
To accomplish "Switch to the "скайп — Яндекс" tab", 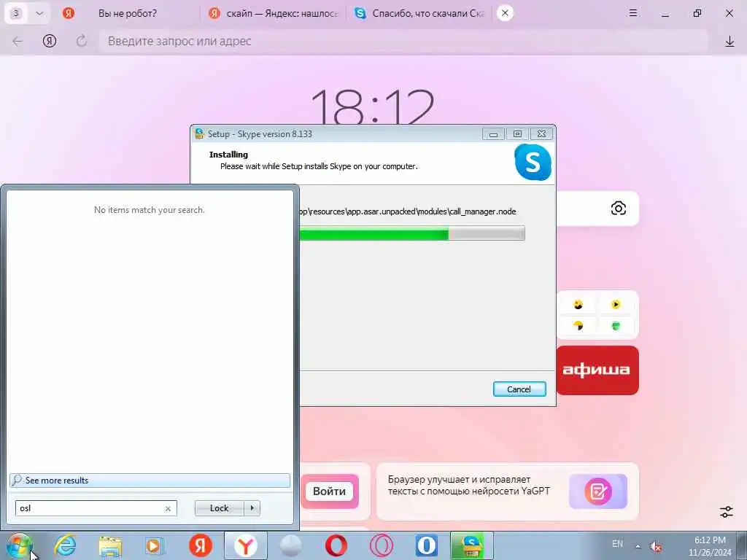I will point(274,13).
